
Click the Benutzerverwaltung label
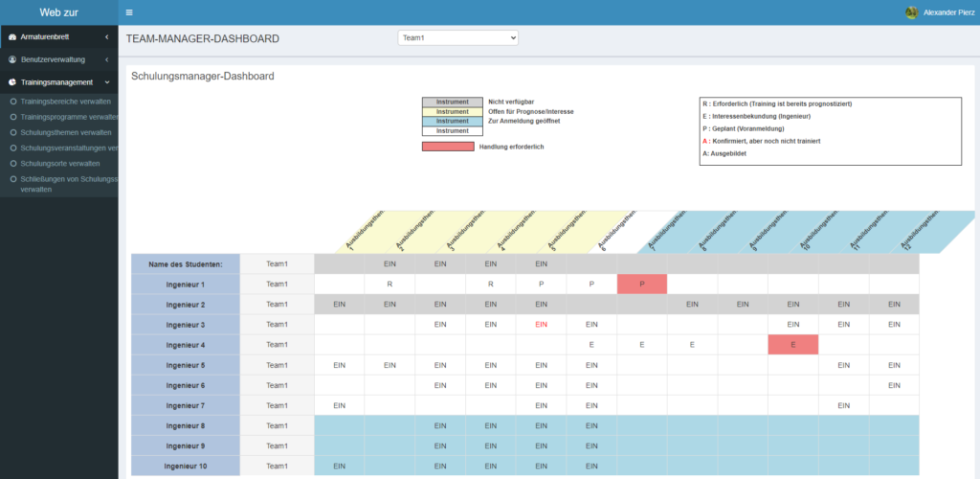[53, 60]
